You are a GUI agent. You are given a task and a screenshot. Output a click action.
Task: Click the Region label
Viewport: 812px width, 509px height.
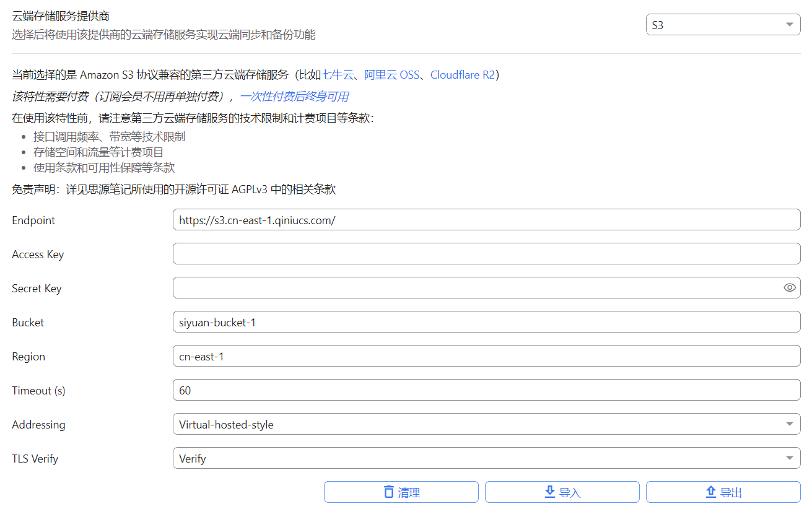point(28,357)
